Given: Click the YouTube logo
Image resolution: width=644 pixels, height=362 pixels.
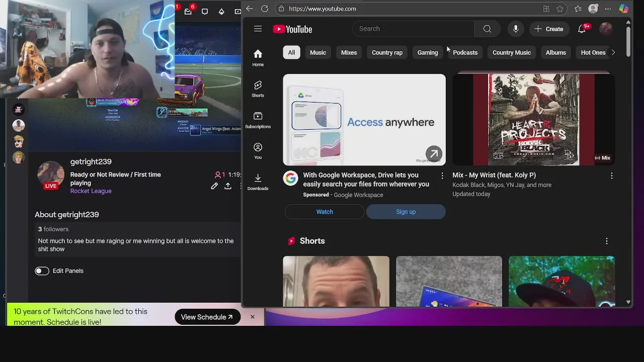Looking at the screenshot, I should tap(292, 29).
